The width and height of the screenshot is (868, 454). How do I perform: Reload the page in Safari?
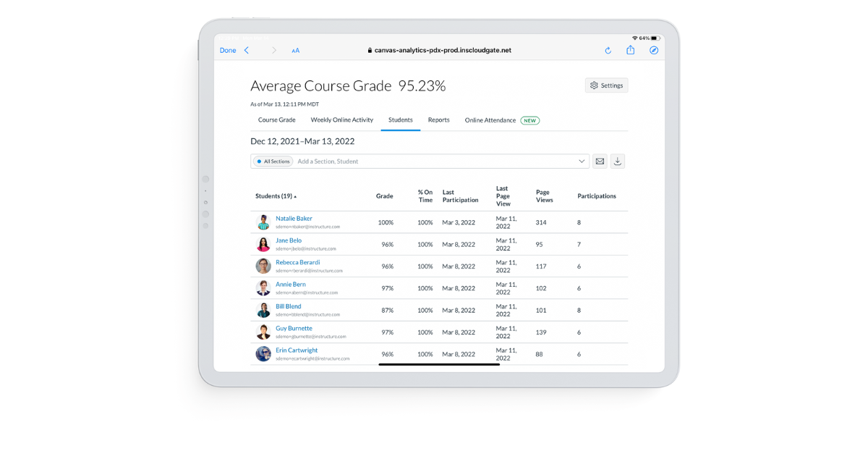[x=608, y=50]
